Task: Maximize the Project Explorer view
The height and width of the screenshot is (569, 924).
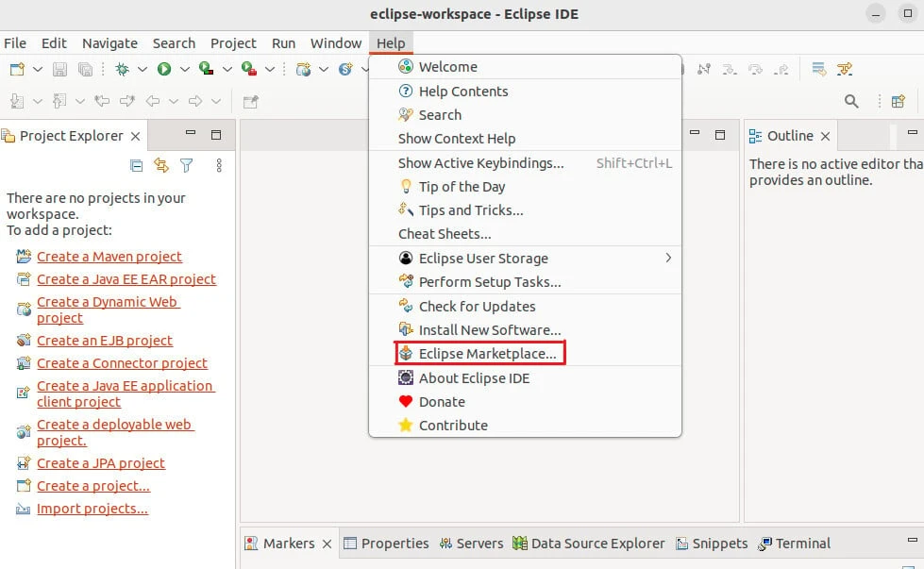Action: [216, 135]
